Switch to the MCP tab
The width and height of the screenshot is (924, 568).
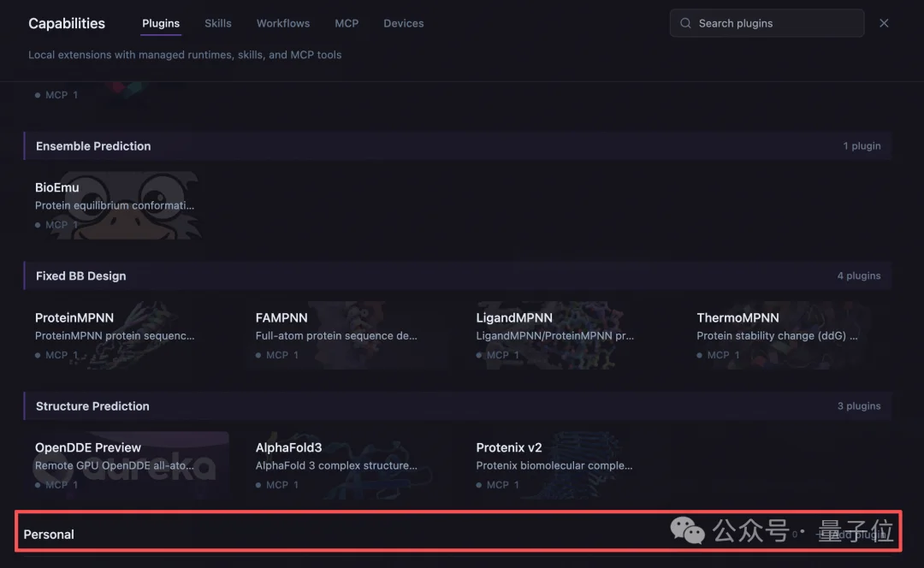tap(346, 23)
